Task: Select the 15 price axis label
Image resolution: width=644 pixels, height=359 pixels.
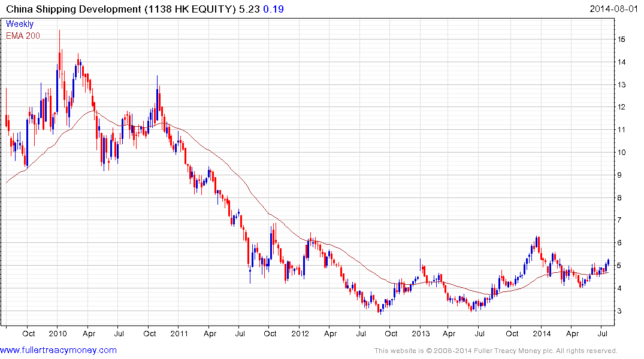Action: click(x=621, y=39)
